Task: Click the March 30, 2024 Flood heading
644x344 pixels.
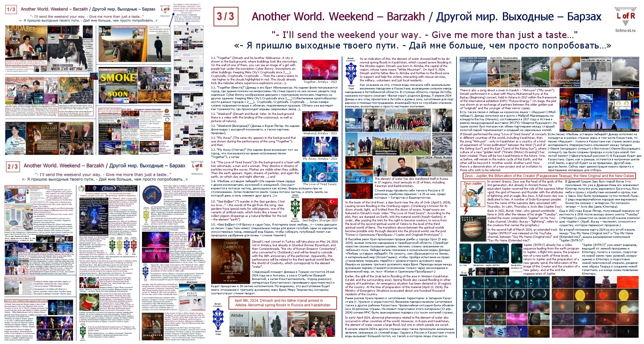Action: coord(20,278)
